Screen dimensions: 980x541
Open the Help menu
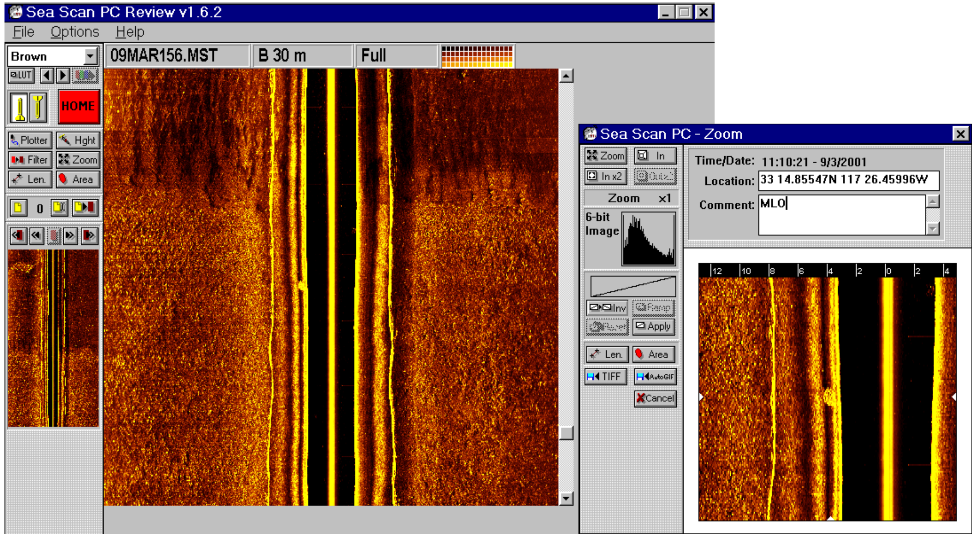(130, 32)
